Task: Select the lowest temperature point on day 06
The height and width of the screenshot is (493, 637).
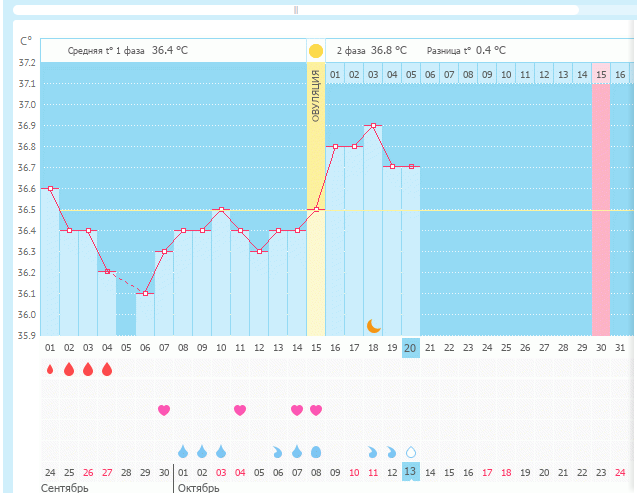Action: [145, 293]
